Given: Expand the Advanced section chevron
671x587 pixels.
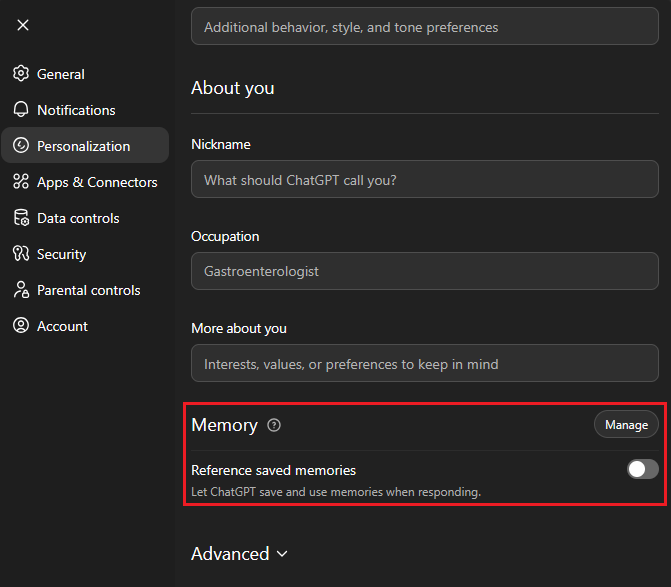Looking at the screenshot, I should pyautogui.click(x=282, y=554).
